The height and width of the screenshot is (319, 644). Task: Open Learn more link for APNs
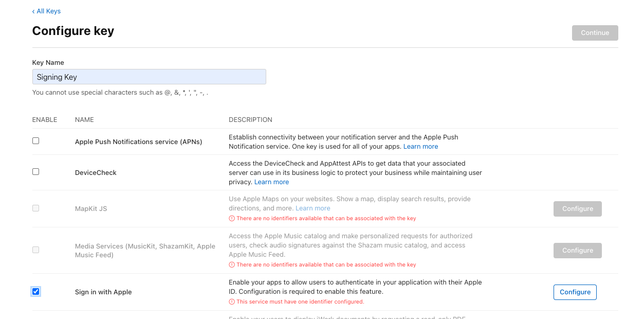click(x=420, y=147)
